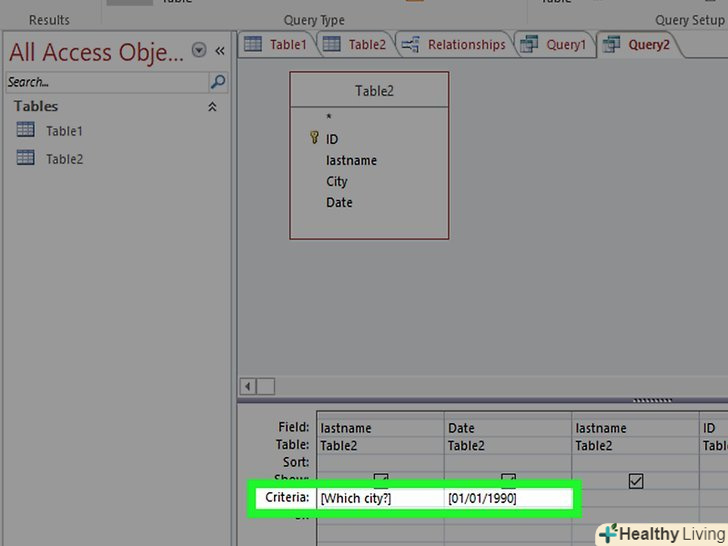The image size is (728, 546).
Task: Collapse the navigation pane with the double-arrow button
Action: pyautogui.click(x=220, y=50)
